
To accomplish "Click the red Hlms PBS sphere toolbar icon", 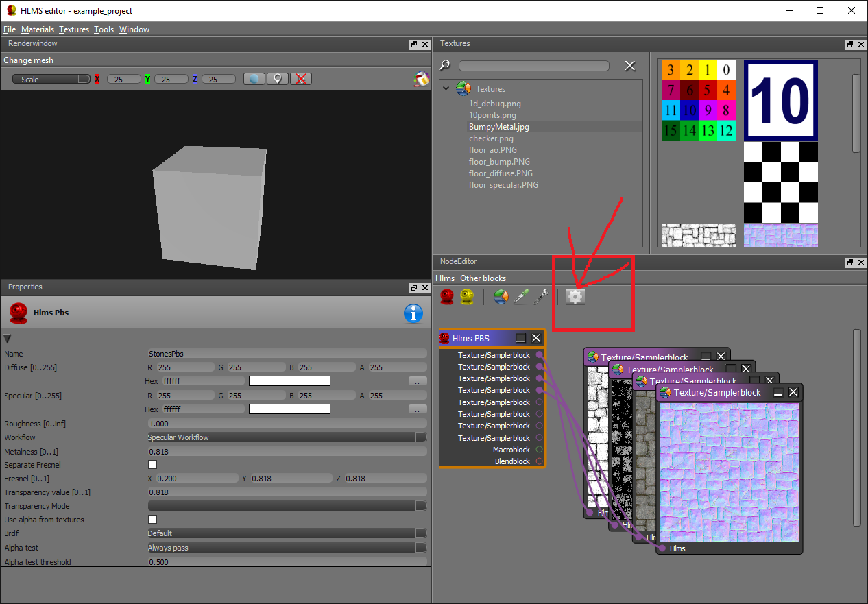I will 447,297.
